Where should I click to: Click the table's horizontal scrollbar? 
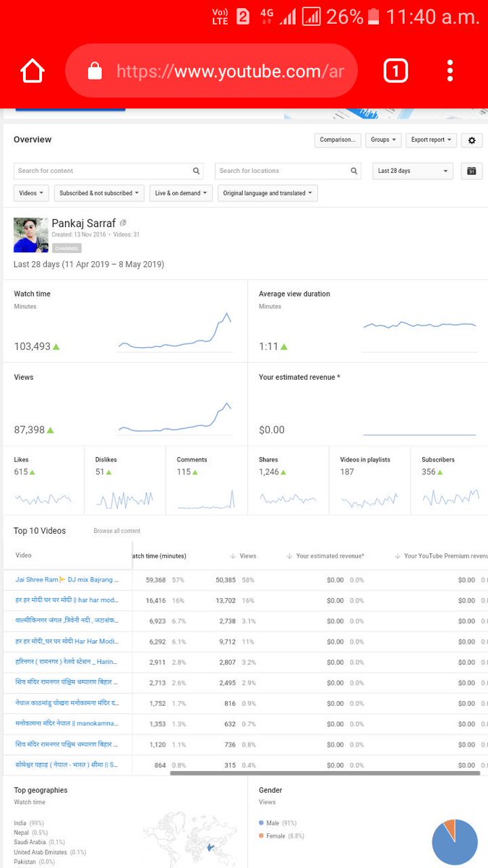click(x=325, y=773)
